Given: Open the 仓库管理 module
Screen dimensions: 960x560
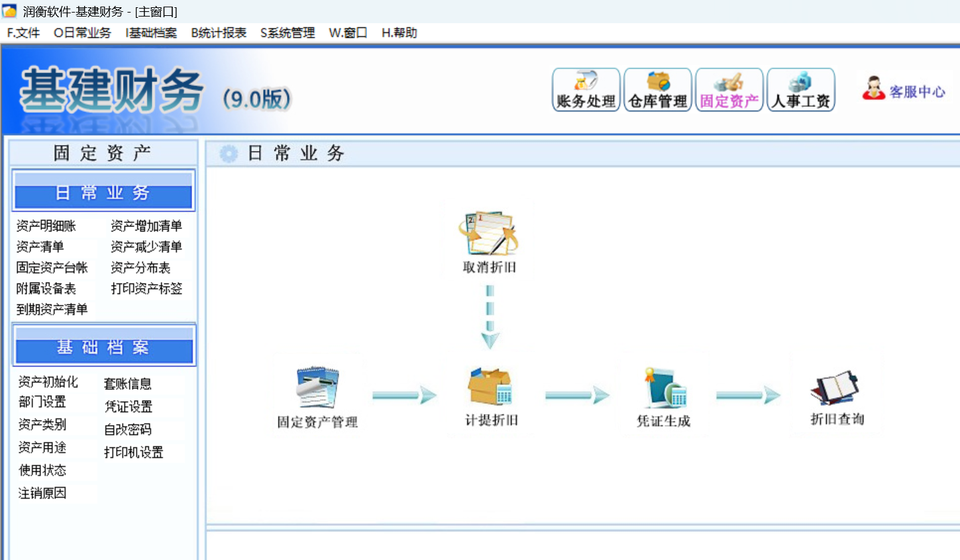Looking at the screenshot, I should 658,90.
